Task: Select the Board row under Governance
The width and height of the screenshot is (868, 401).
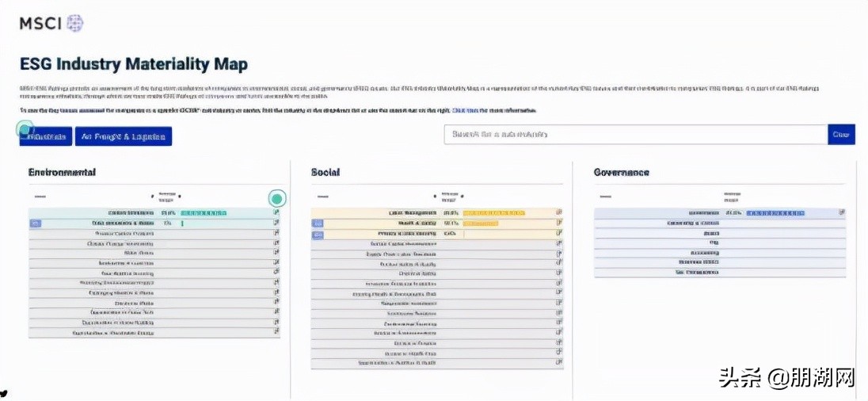Action: pyautogui.click(x=720, y=233)
